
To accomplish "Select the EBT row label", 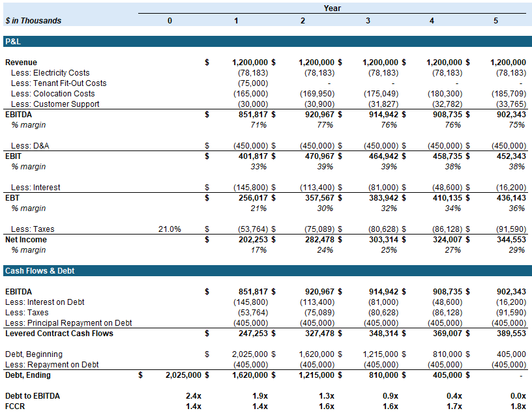I will [x=12, y=198].
